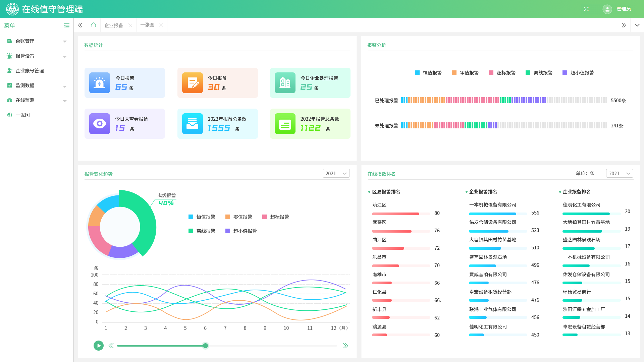Toggle fullscreen mode icon
Image resolution: width=644 pixels, height=362 pixels.
point(586,9)
